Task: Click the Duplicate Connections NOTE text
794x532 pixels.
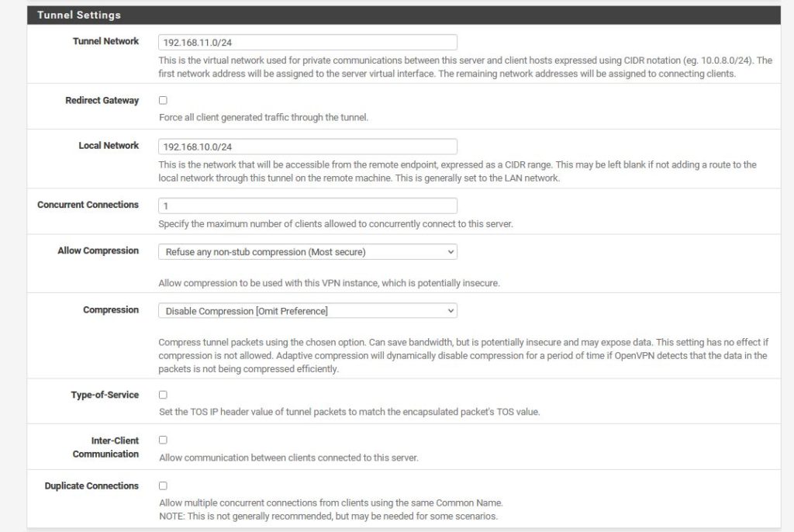Action: pyautogui.click(x=328, y=516)
